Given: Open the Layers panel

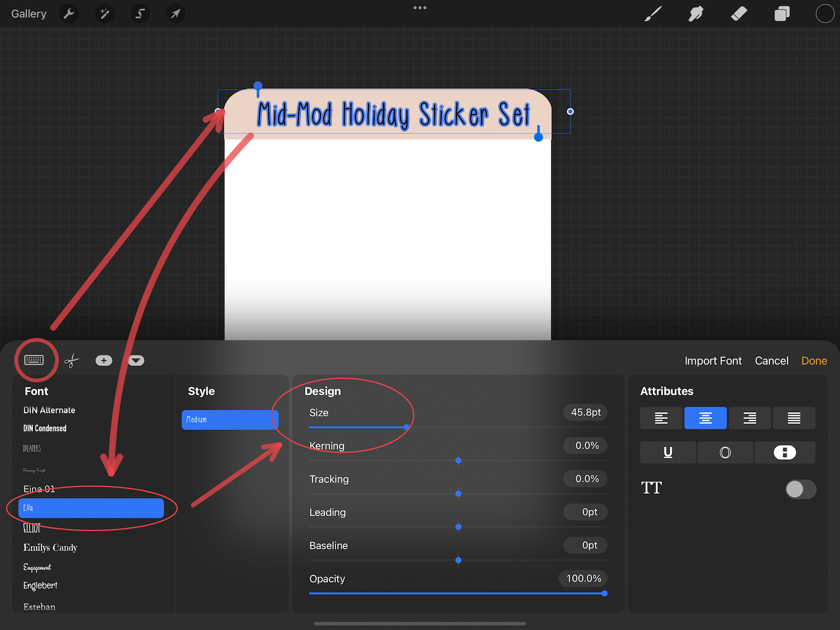Looking at the screenshot, I should 781,14.
